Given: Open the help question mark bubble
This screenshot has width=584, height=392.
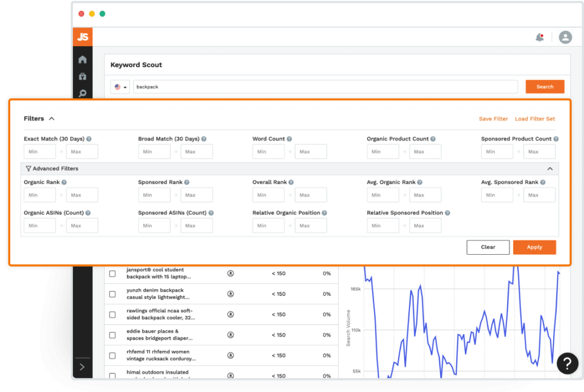Looking at the screenshot, I should [x=567, y=364].
